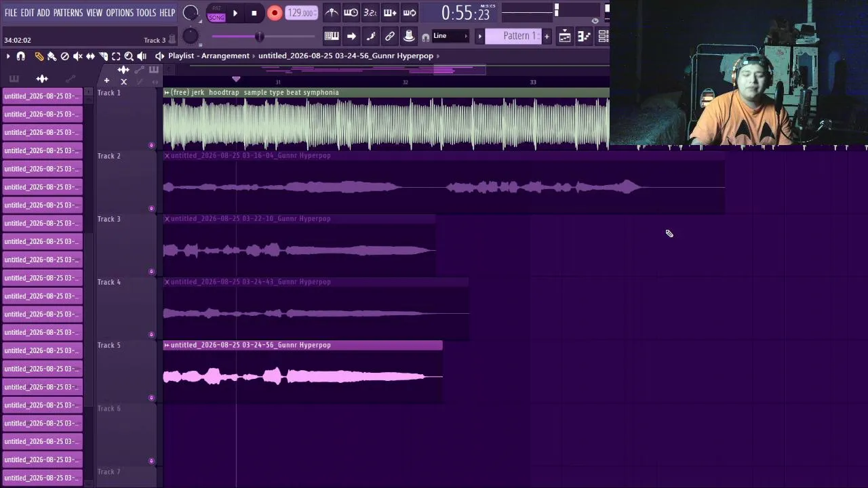Click the arrow left of Pattern 1
The width and height of the screenshot is (868, 488).
point(479,36)
